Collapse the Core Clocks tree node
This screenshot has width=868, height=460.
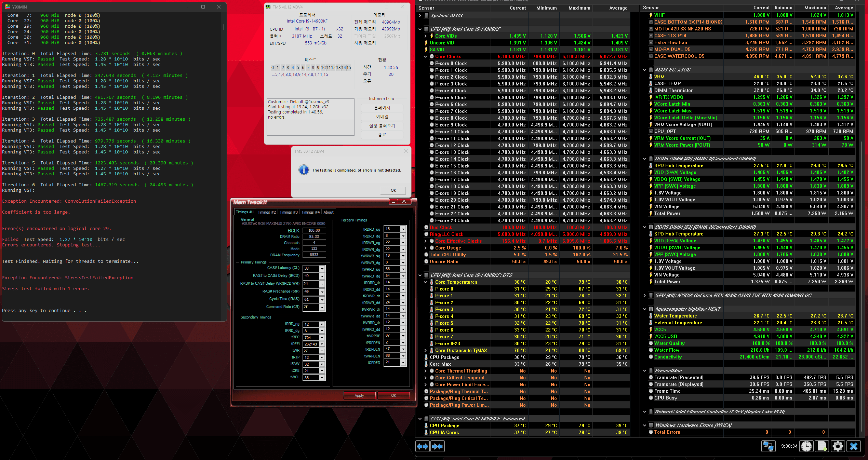pos(426,56)
